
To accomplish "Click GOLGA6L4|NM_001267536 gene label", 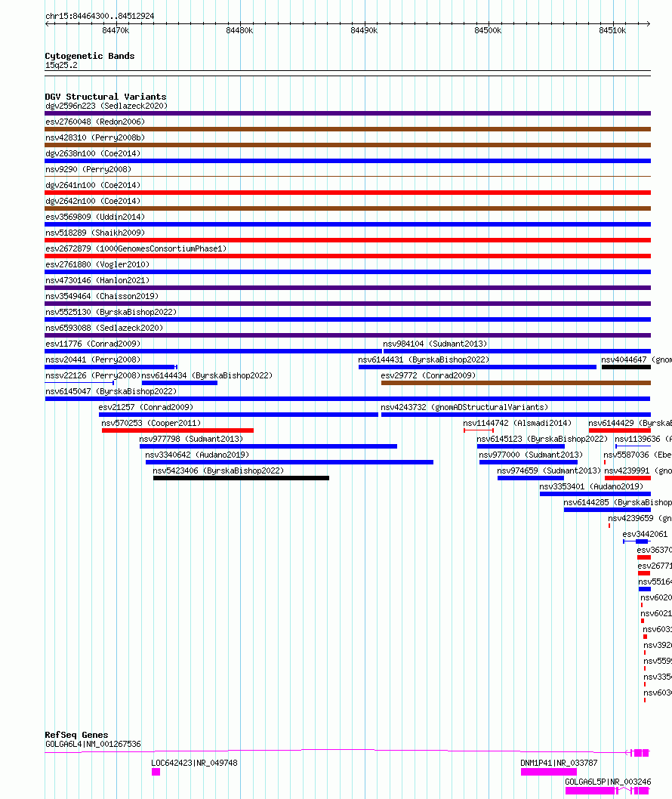I will click(93, 744).
